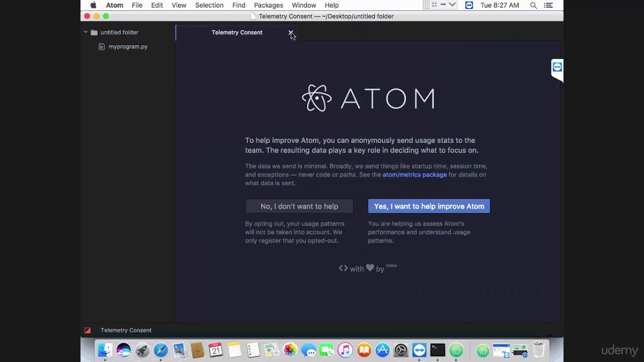Close the Telemetry Consent tab
The width and height of the screenshot is (644, 362).
[291, 33]
